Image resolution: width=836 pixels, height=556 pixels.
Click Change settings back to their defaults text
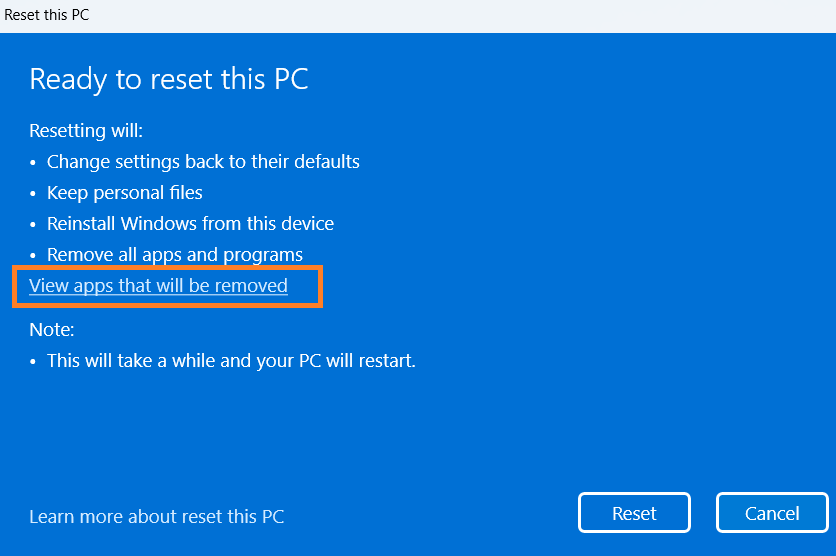tap(203, 161)
